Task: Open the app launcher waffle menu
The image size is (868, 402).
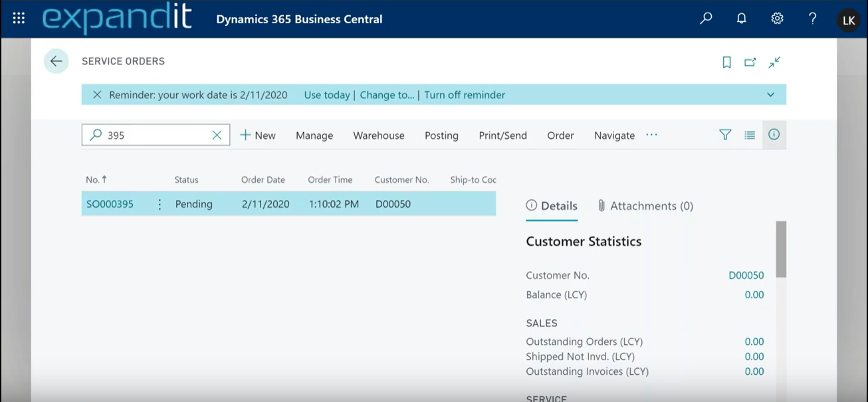Action: [x=19, y=19]
